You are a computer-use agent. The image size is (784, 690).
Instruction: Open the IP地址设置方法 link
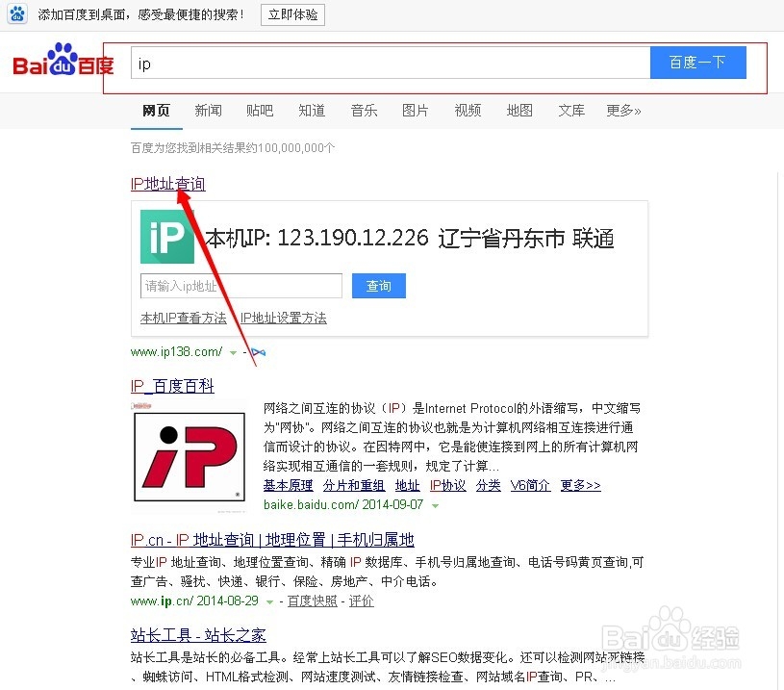point(283,318)
